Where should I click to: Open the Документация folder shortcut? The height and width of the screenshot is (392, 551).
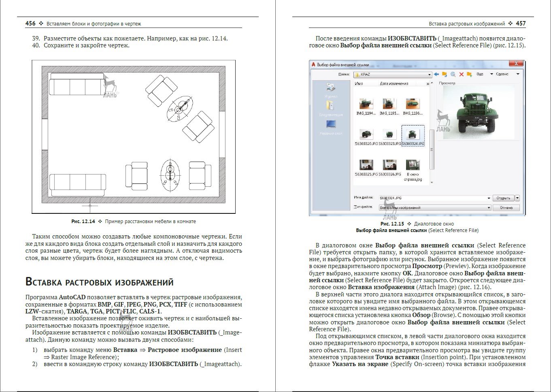click(x=331, y=108)
